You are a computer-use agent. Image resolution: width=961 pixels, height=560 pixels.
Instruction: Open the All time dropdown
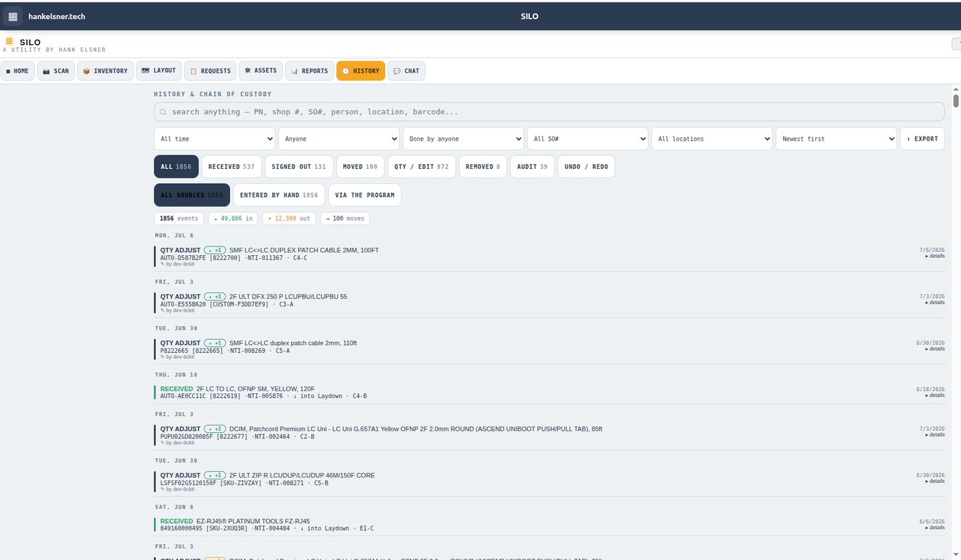coord(214,139)
